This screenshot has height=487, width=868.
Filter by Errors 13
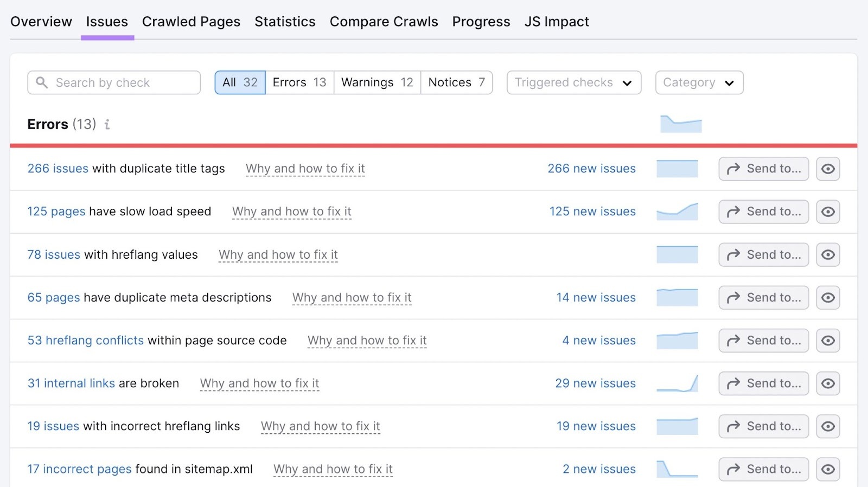click(299, 82)
